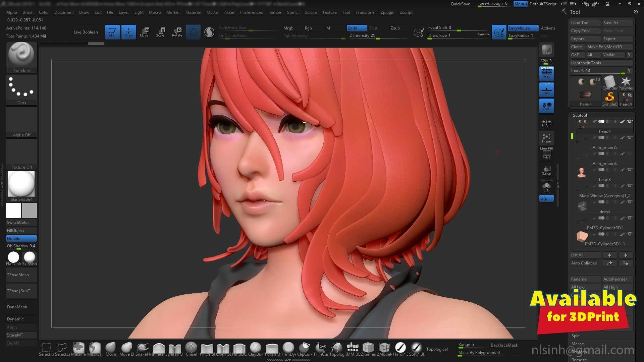Select the Scale transform tool
This screenshot has height=362, width=644.
coord(160,32)
